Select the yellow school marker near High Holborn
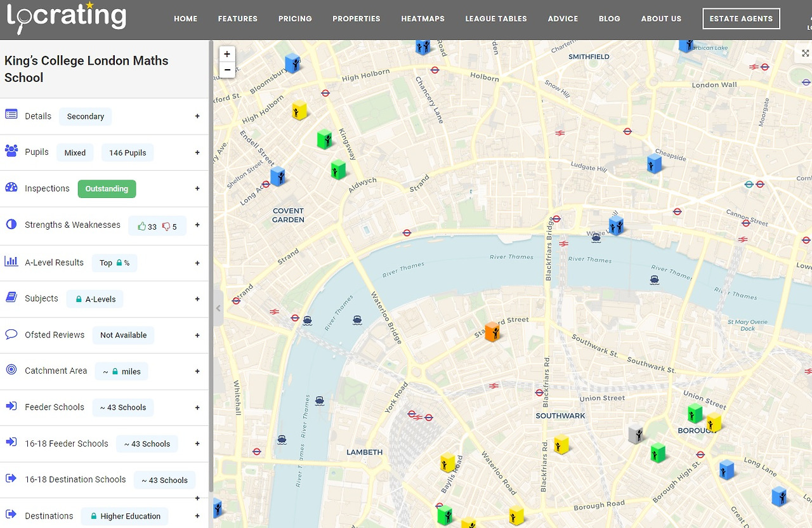 click(299, 110)
